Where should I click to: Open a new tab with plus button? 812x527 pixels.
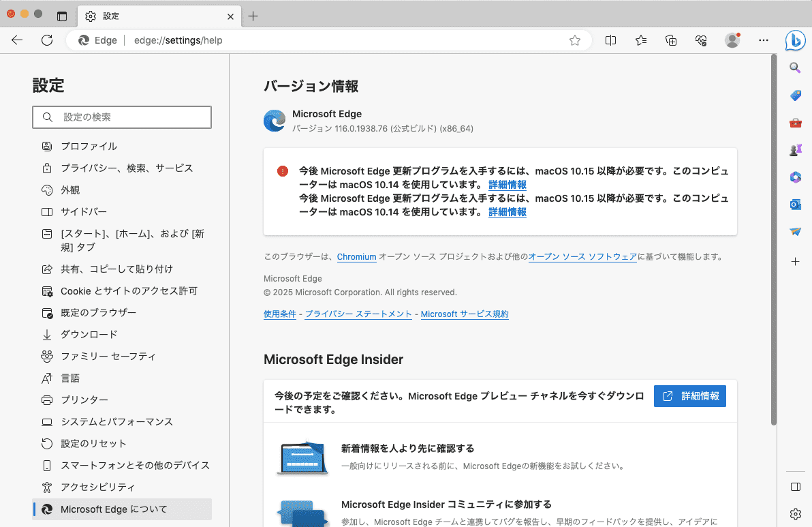tap(253, 16)
